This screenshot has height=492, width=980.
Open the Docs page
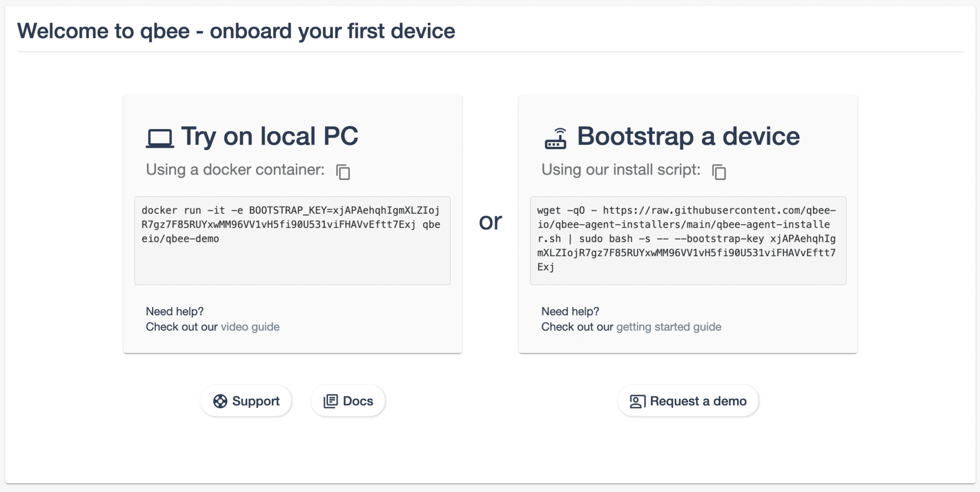pyautogui.click(x=348, y=401)
